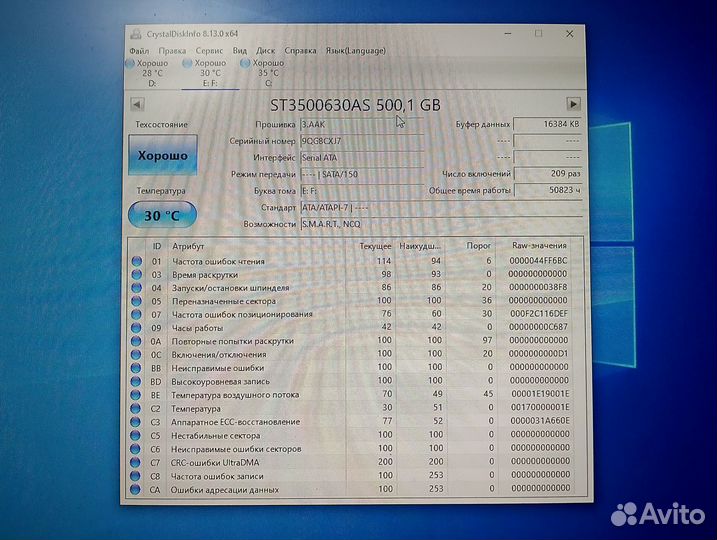
Task: Click status icon for Переназначенные сектора
Action: pos(136,301)
